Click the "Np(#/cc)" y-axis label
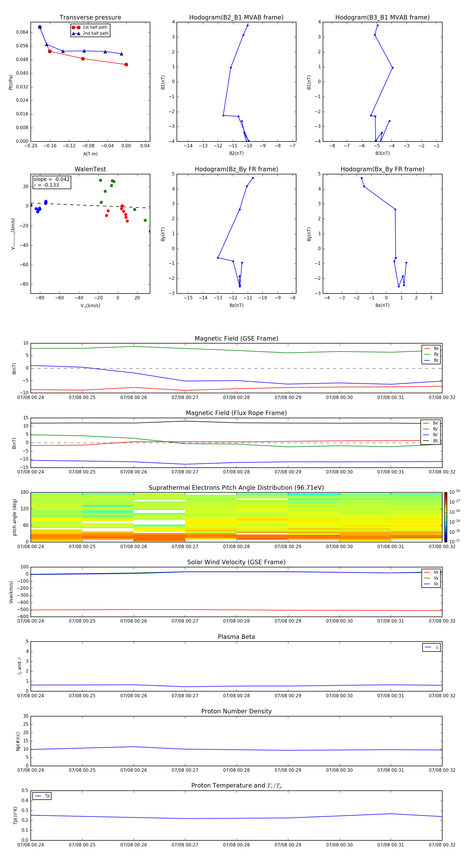The height and width of the screenshot is (868, 473). pos(18,741)
